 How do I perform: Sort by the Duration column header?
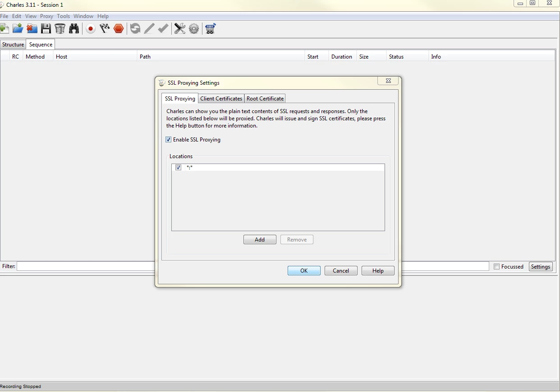(341, 57)
